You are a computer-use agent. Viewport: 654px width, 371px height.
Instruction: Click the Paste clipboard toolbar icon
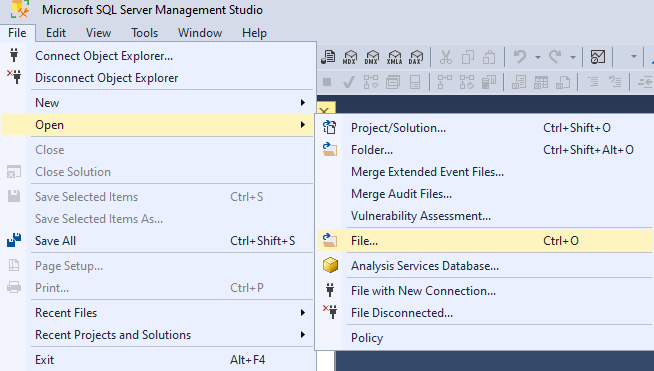coord(489,57)
